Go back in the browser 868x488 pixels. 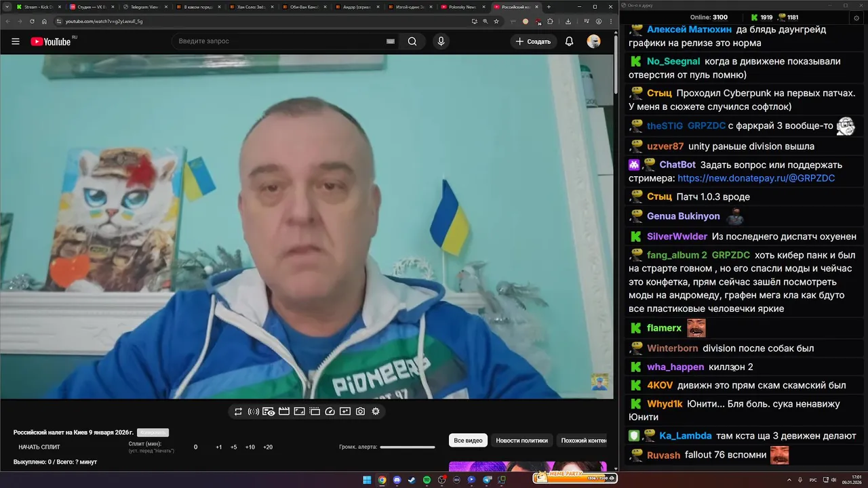click(x=7, y=21)
